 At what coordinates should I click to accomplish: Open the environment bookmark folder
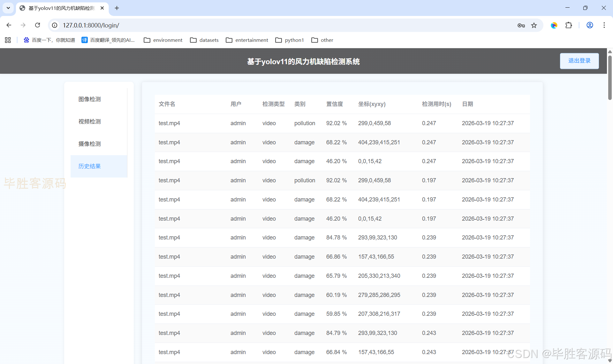click(163, 40)
